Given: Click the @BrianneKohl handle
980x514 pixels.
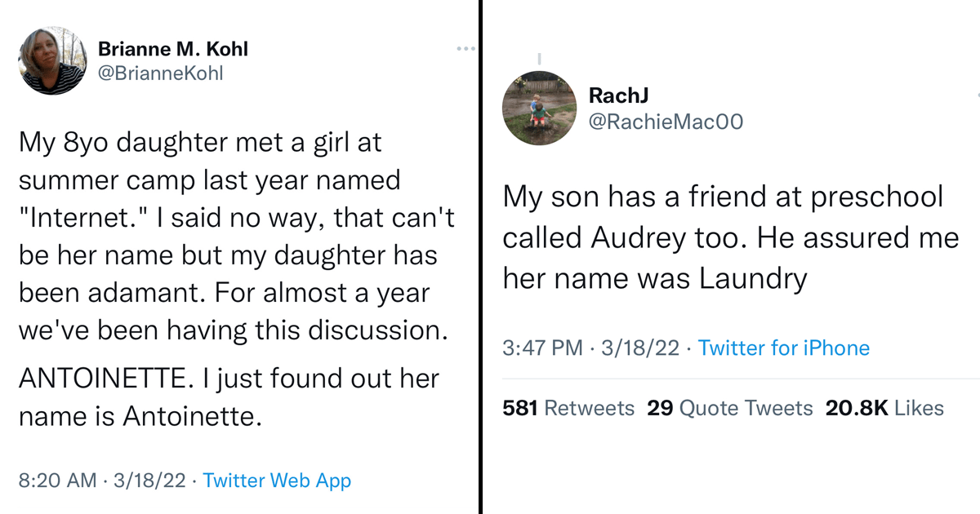Looking at the screenshot, I should (x=160, y=73).
